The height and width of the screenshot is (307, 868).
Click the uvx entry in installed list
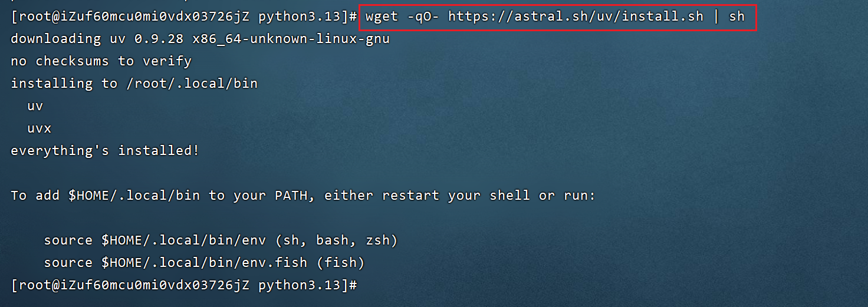[40, 128]
